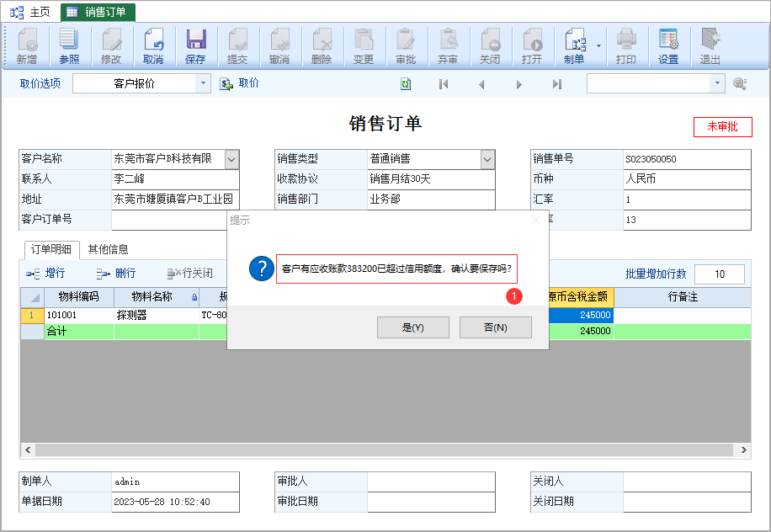The width and height of the screenshot is (771, 532).
Task: Click the 设置 (Settings) toolbar icon
Action: click(x=668, y=46)
